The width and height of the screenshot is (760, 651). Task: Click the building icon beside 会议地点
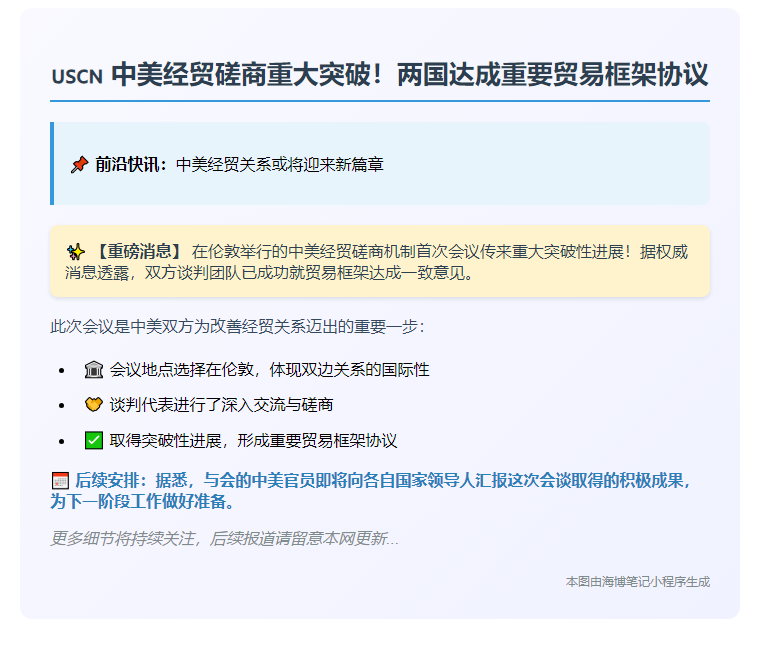94,370
